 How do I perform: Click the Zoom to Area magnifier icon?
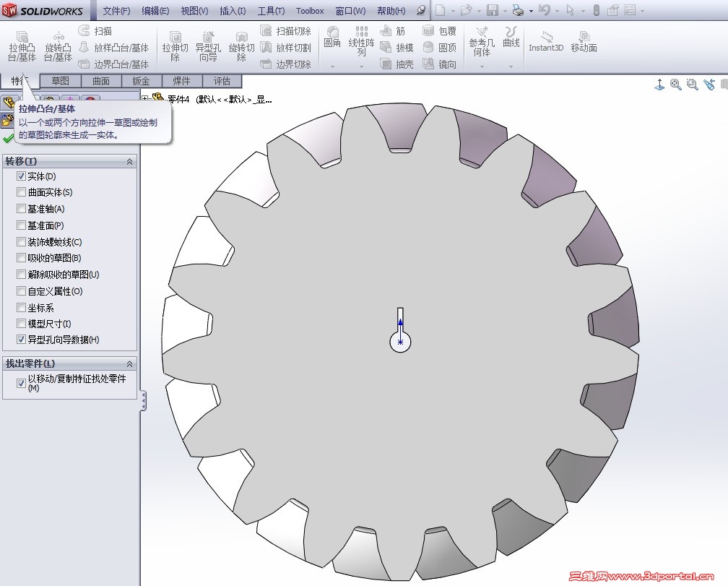692,85
